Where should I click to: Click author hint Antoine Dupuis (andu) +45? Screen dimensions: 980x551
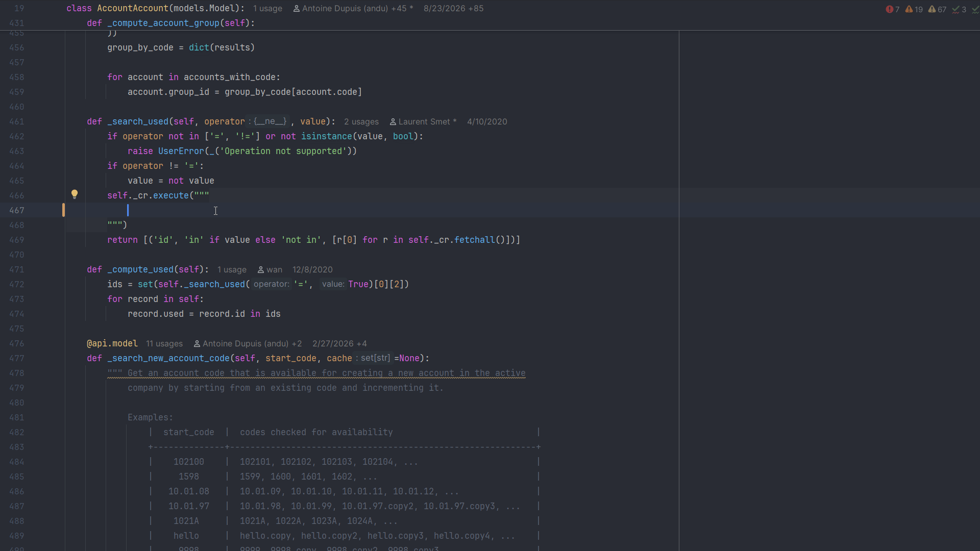pos(353,9)
